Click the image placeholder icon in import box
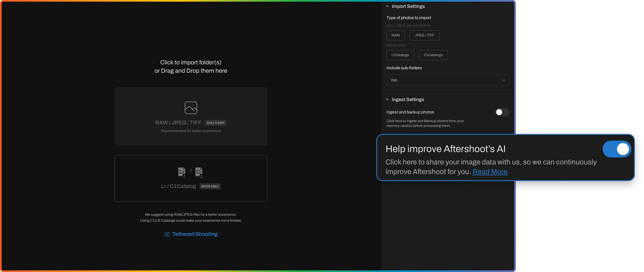This screenshot has height=272, width=644. coord(191,108)
